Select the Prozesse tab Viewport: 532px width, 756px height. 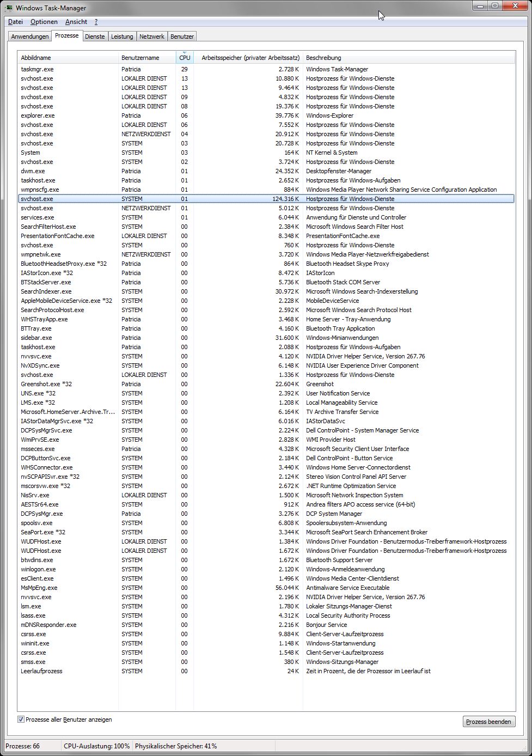click(x=67, y=35)
